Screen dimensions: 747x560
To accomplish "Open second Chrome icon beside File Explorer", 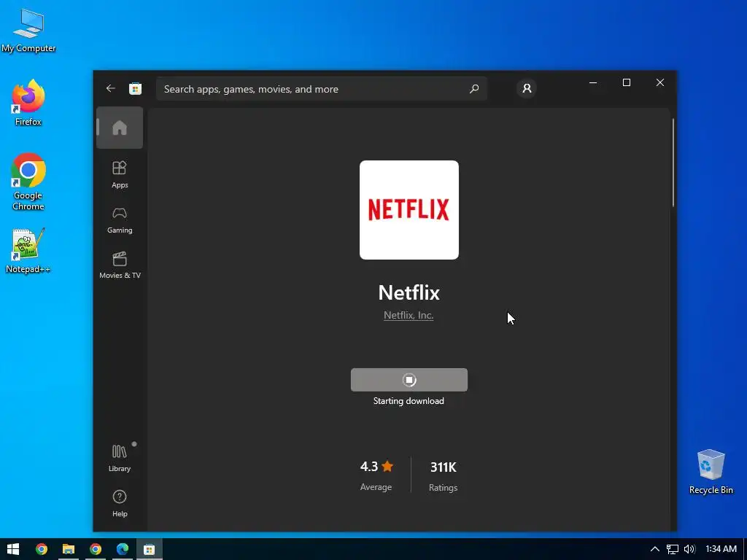I will click(96, 549).
